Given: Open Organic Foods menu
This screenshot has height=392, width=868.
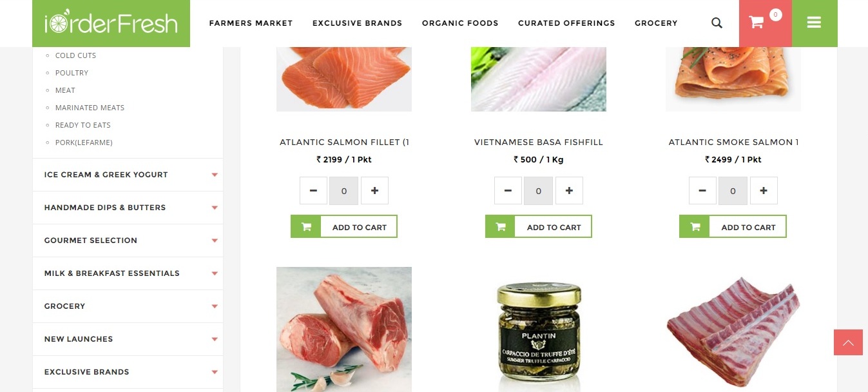Looking at the screenshot, I should [x=460, y=23].
